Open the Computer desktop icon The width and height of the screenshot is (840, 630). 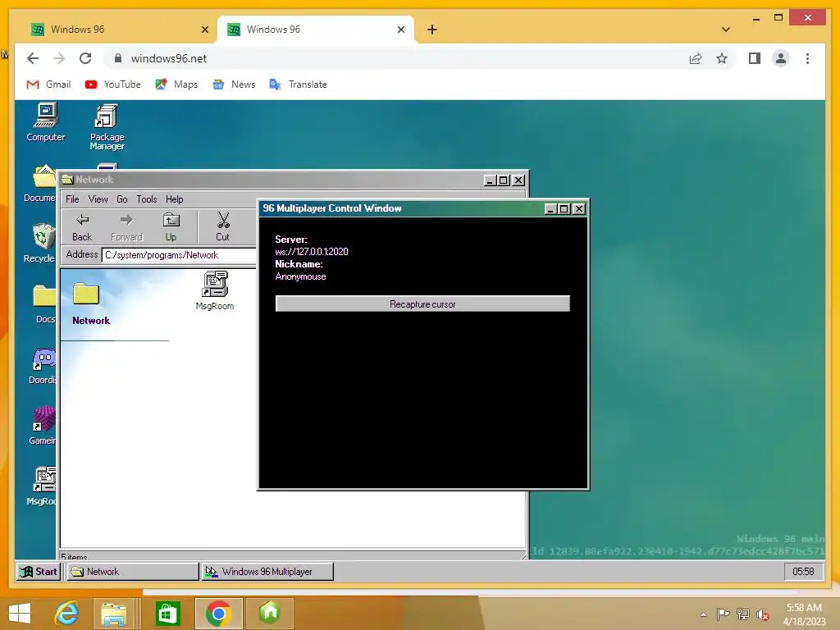coord(46,122)
